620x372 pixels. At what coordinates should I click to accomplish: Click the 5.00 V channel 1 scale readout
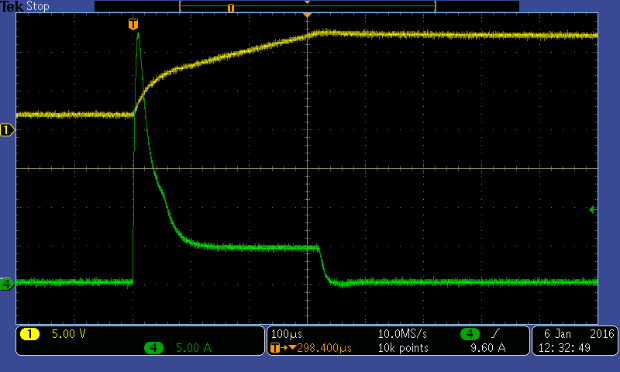(69, 334)
